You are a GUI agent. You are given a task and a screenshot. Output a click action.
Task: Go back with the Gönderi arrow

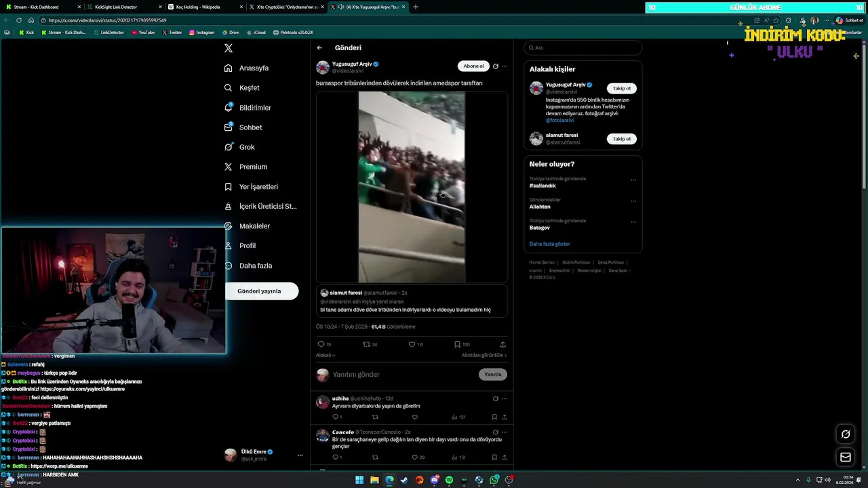(319, 48)
